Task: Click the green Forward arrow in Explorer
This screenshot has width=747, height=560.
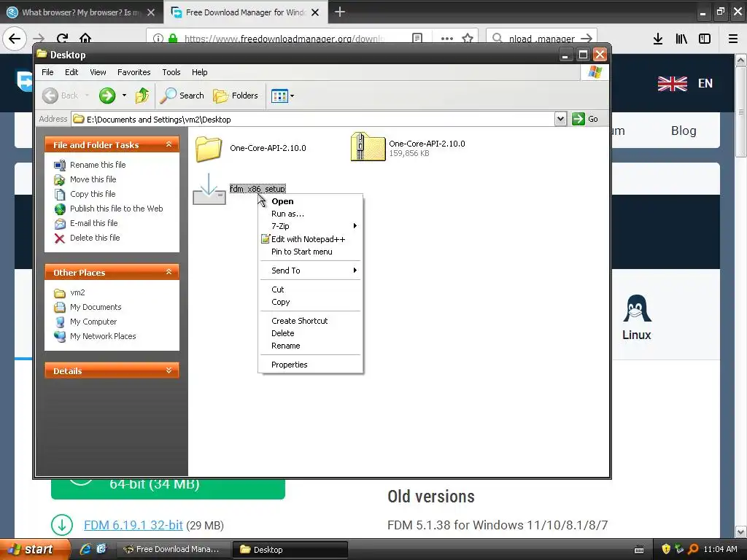Action: coord(107,96)
